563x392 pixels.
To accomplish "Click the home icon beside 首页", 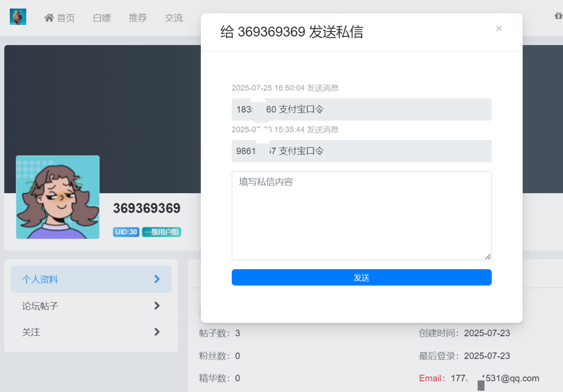I will (49, 18).
